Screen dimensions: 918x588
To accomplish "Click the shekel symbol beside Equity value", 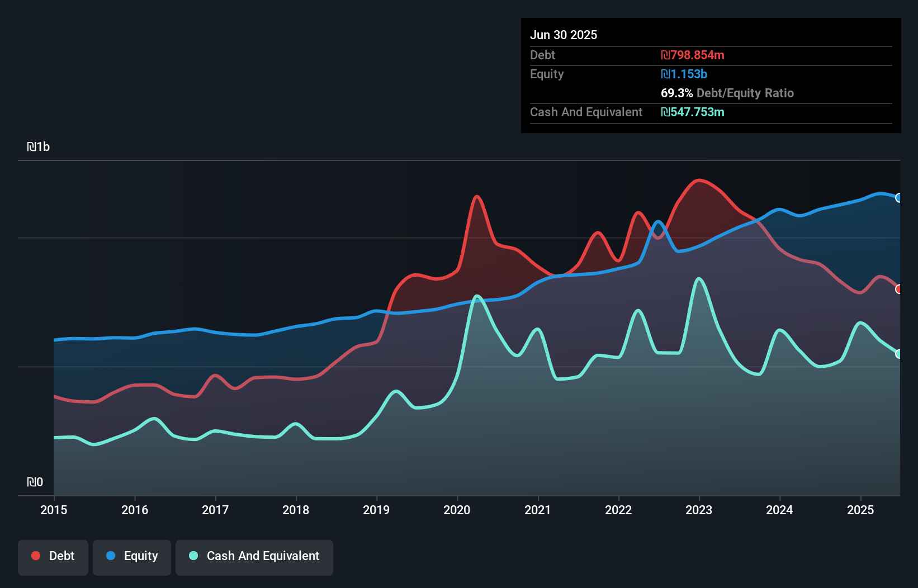I will pyautogui.click(x=665, y=74).
